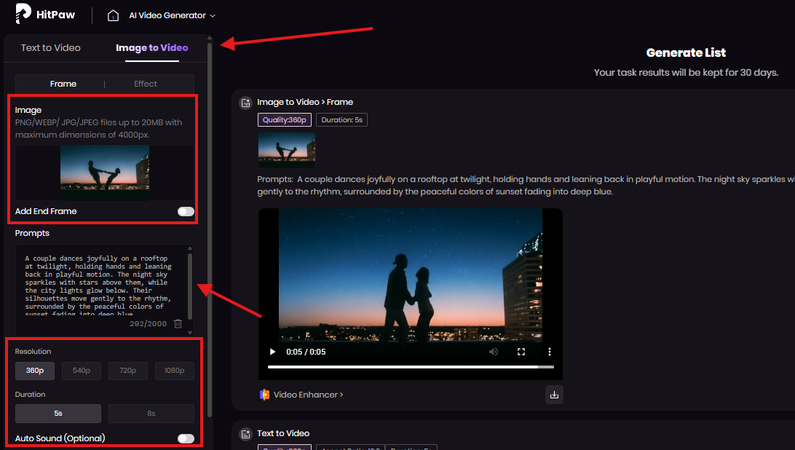Viewport: 795px width, 450px height.
Task: Toggle the Add End Frame switch
Action: [x=186, y=211]
